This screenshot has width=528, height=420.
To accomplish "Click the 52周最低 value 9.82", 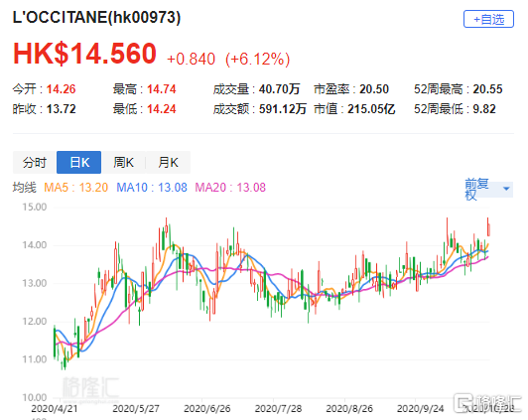I will (x=484, y=109).
